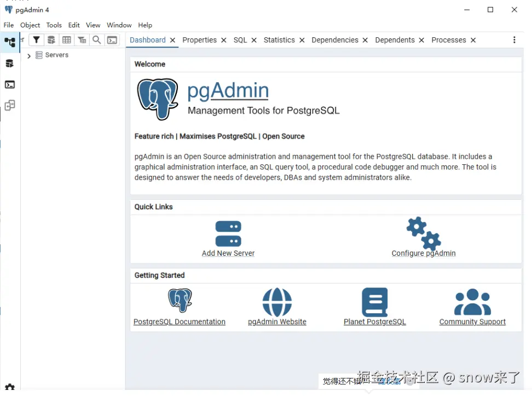The image size is (532, 396).
Task: Click the Add New Server icon
Action: tap(228, 234)
